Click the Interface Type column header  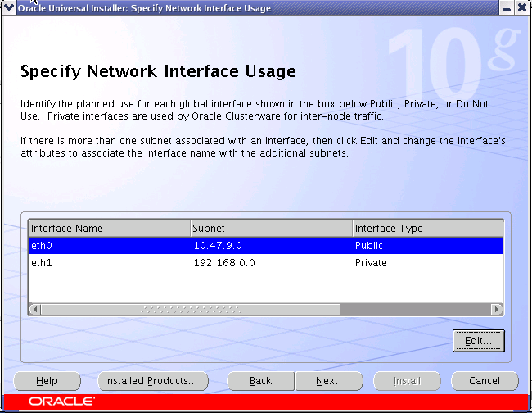coord(428,229)
